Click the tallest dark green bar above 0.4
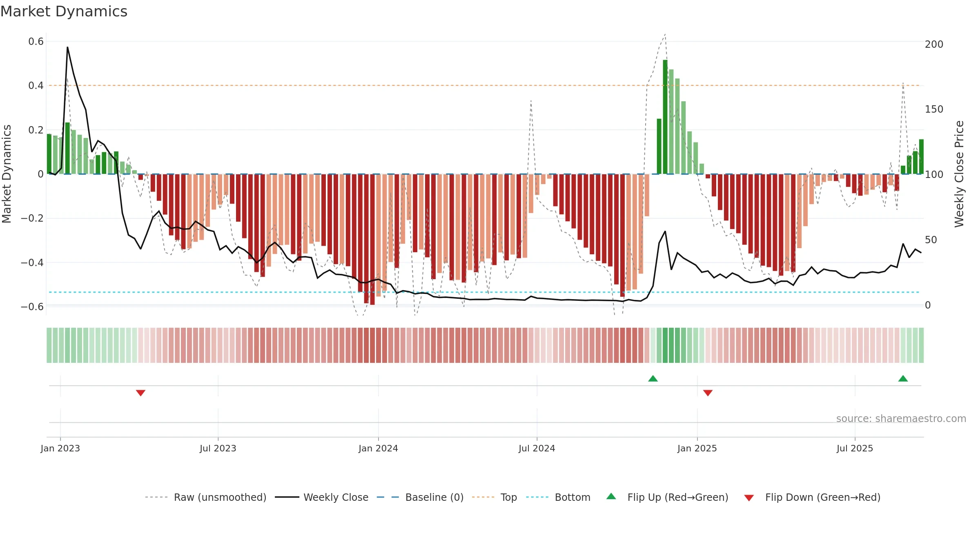The height and width of the screenshot is (551, 980). pyautogui.click(x=665, y=117)
